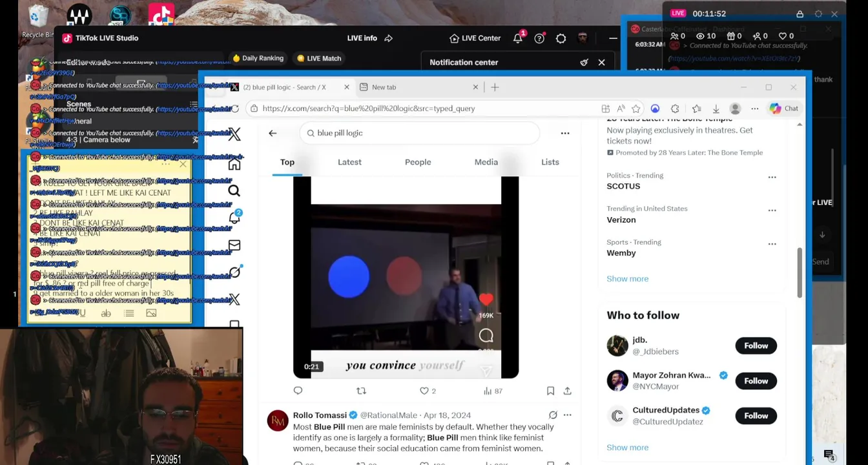Open Rollo Tomassi avatar
This screenshot has height=465, width=868.
point(278,420)
